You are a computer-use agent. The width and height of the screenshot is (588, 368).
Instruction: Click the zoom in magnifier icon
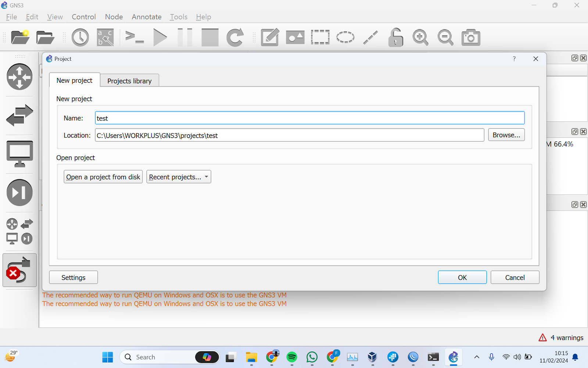click(x=420, y=37)
